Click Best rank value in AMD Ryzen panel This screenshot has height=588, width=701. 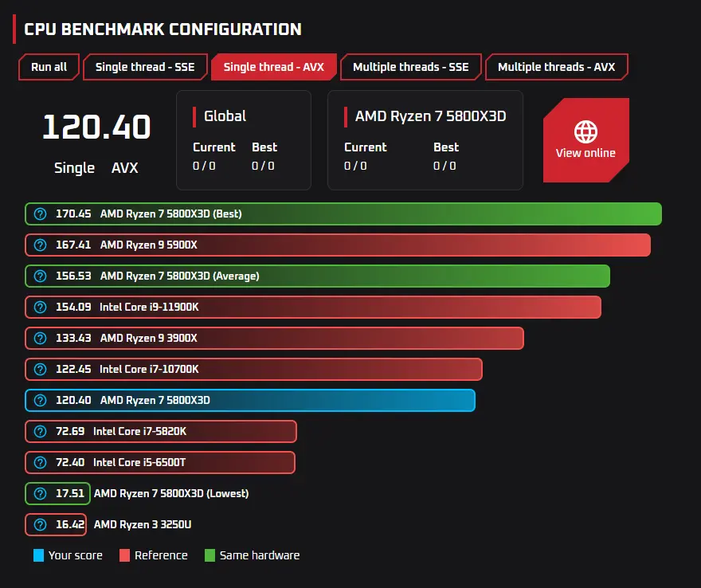pyautogui.click(x=444, y=166)
